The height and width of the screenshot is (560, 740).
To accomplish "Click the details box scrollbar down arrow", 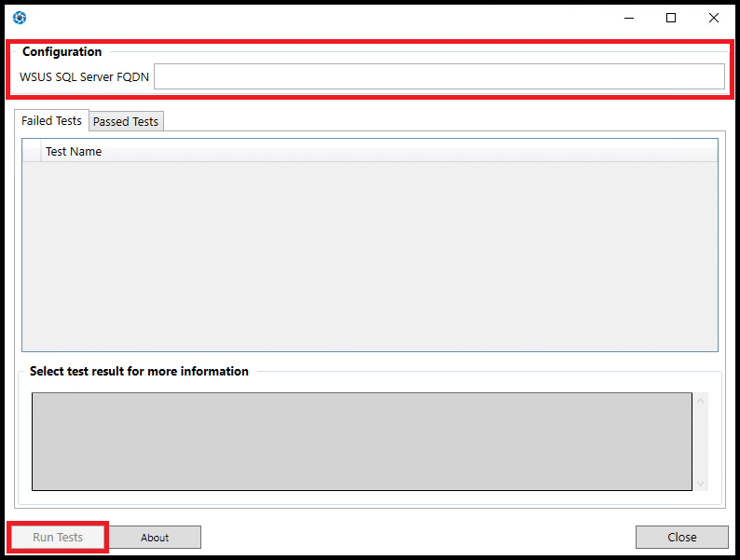I will 701,484.
